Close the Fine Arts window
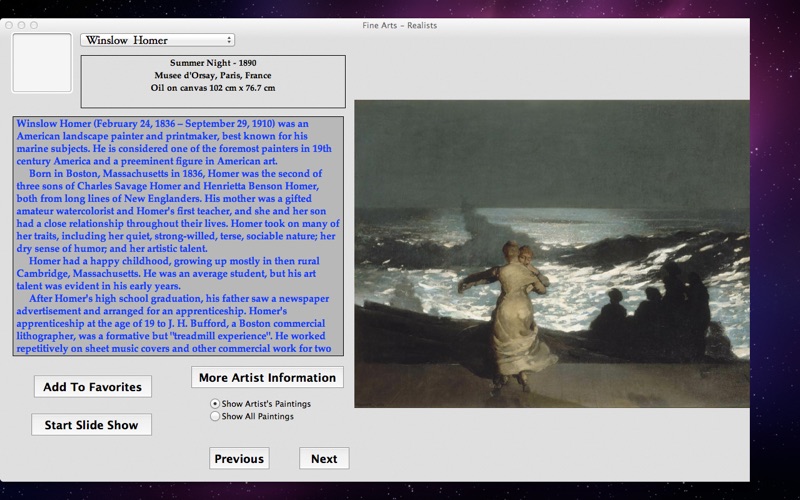Viewport: 800px width, 500px height. click(x=9, y=25)
